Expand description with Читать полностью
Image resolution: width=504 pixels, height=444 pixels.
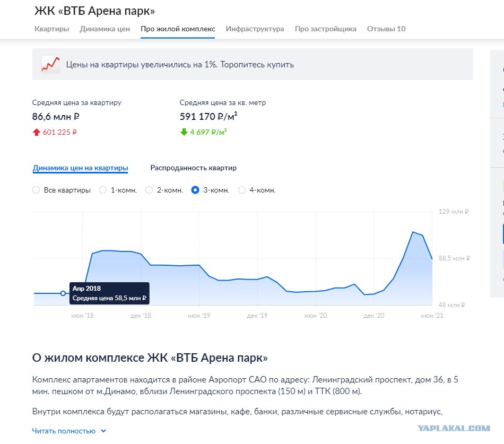[64, 431]
